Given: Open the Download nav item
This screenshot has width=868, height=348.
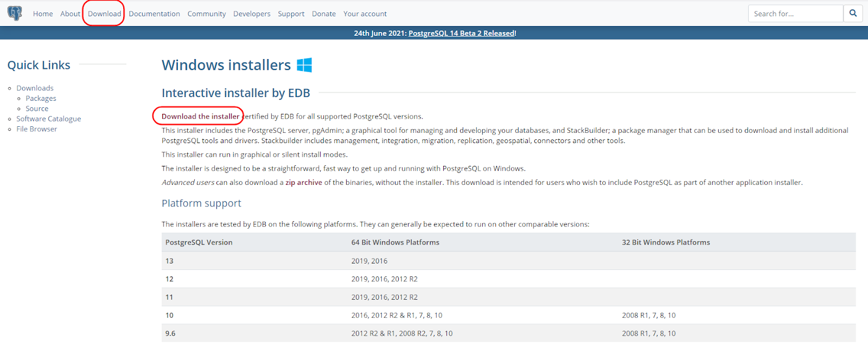Looking at the screenshot, I should [x=104, y=14].
